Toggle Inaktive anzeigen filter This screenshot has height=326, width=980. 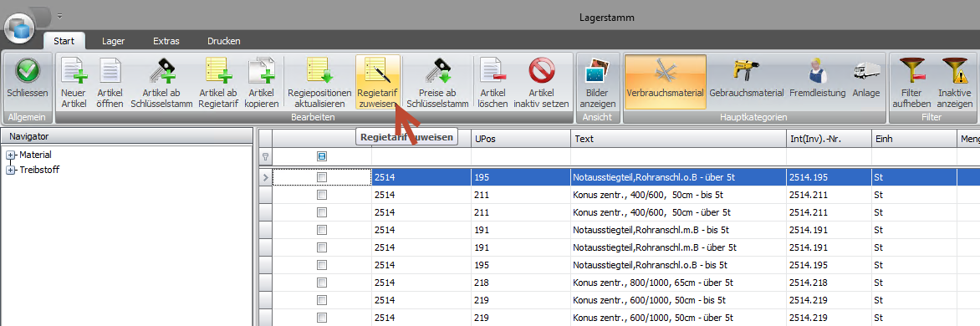(954, 82)
